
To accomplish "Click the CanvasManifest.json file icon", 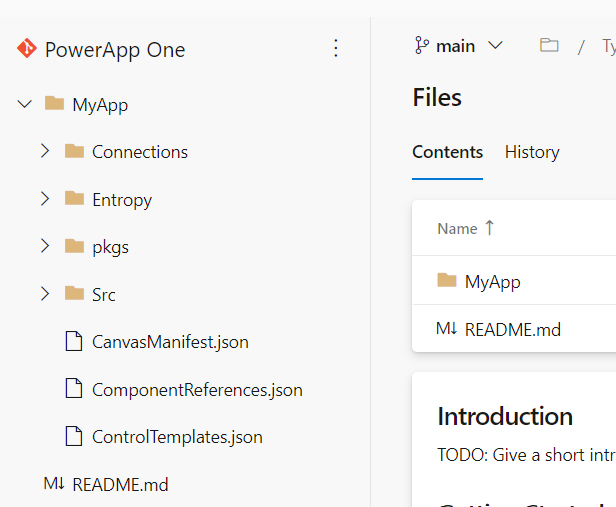I will [x=74, y=341].
